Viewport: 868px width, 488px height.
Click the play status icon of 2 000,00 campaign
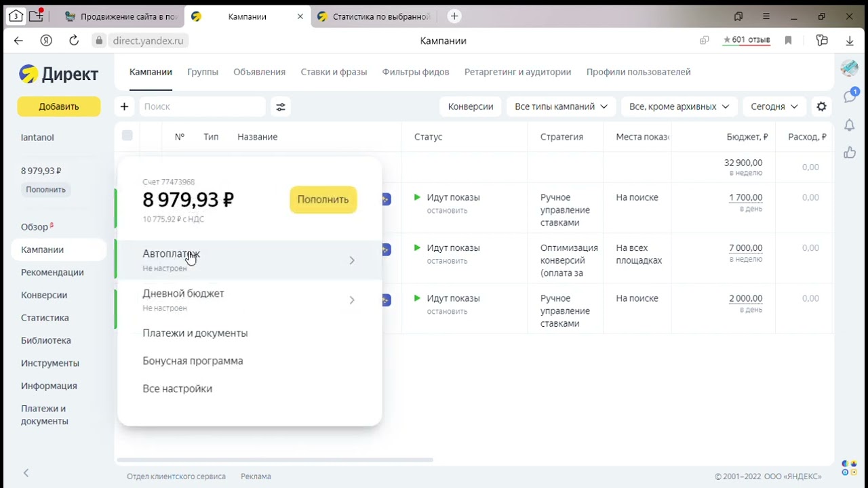[417, 298]
